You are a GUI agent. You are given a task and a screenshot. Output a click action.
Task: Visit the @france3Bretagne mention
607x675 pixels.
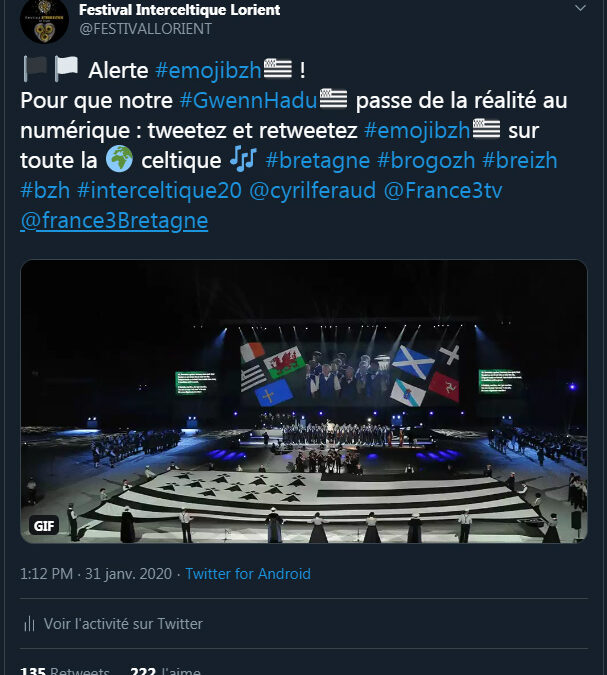click(114, 221)
